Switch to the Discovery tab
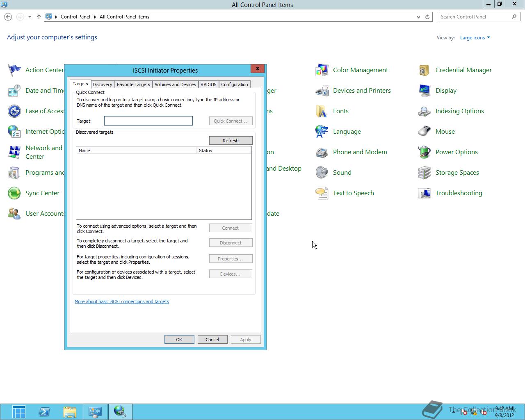The image size is (525, 420). point(103,84)
